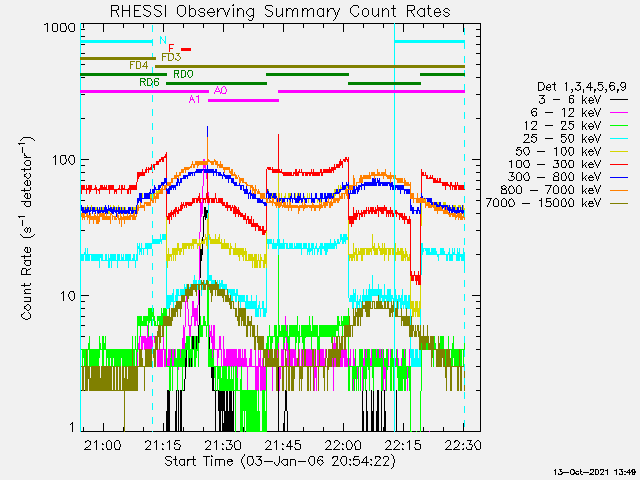The width and height of the screenshot is (640, 480).
Task: Click green line swatch for 12 - 25 keV
Action: [x=619, y=126]
